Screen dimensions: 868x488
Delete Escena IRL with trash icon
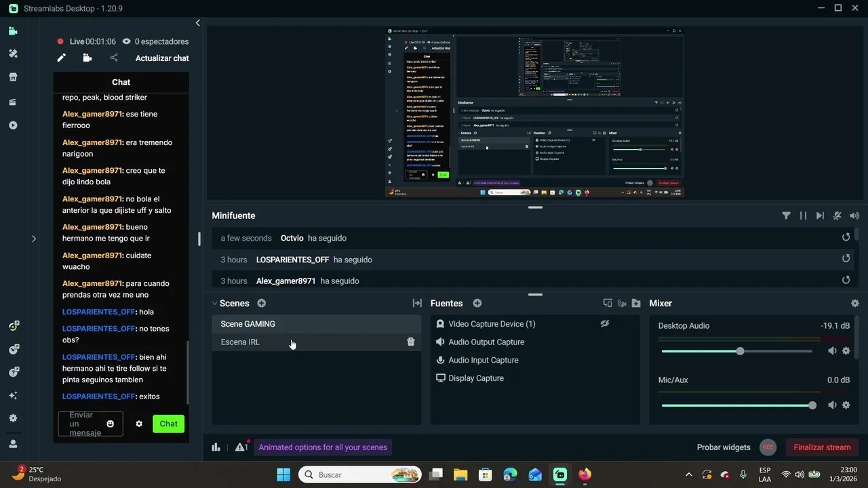point(411,342)
